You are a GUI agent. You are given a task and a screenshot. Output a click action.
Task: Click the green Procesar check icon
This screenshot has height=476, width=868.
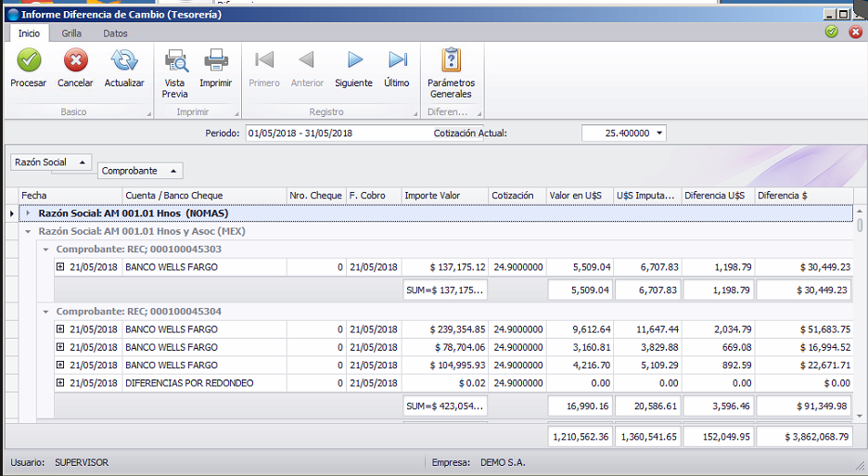coord(28,60)
